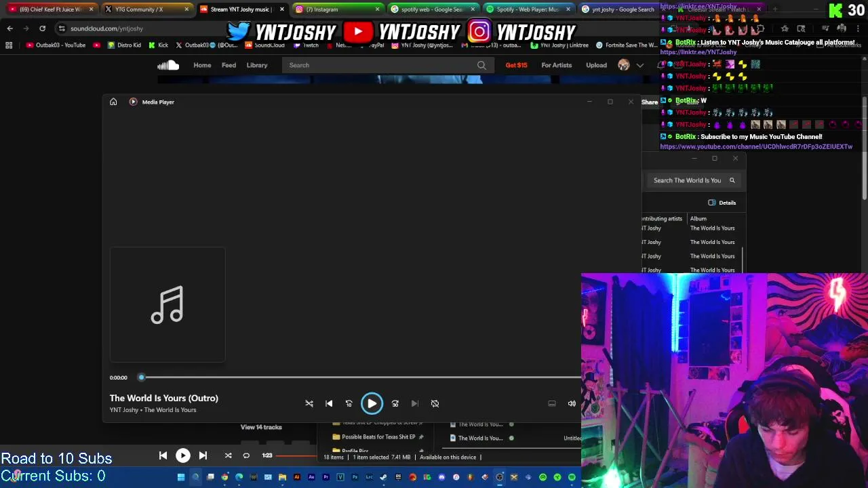The image size is (868, 488).
Task: Select Possible Beats for Texas Shit EP folder
Action: (x=378, y=437)
